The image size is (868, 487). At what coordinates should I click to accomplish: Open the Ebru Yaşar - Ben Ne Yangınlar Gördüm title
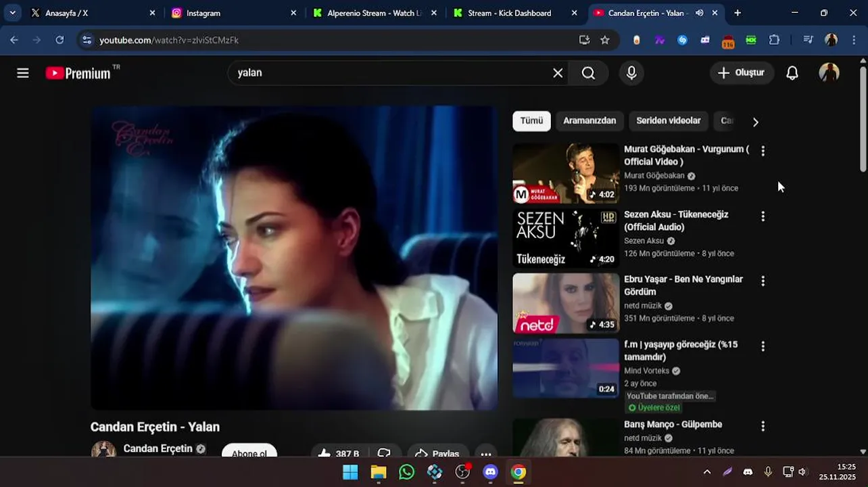coord(683,285)
